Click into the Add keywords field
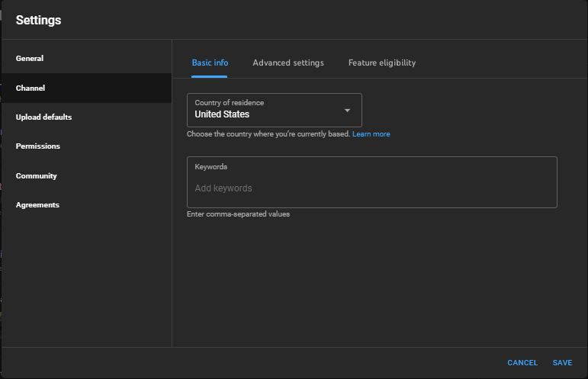The image size is (588, 379). [372, 182]
